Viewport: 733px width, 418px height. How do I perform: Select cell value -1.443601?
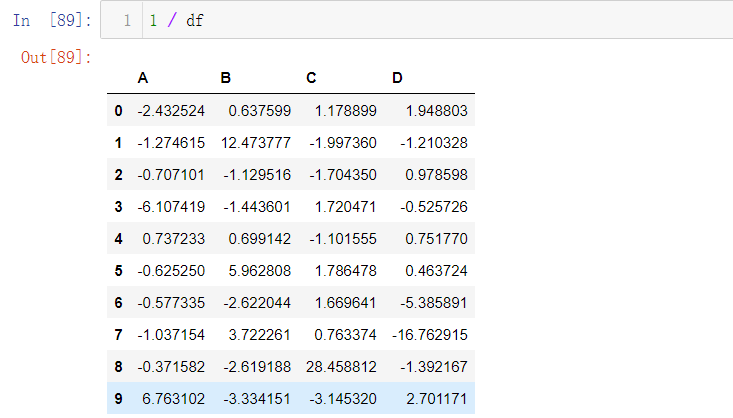coord(257,207)
